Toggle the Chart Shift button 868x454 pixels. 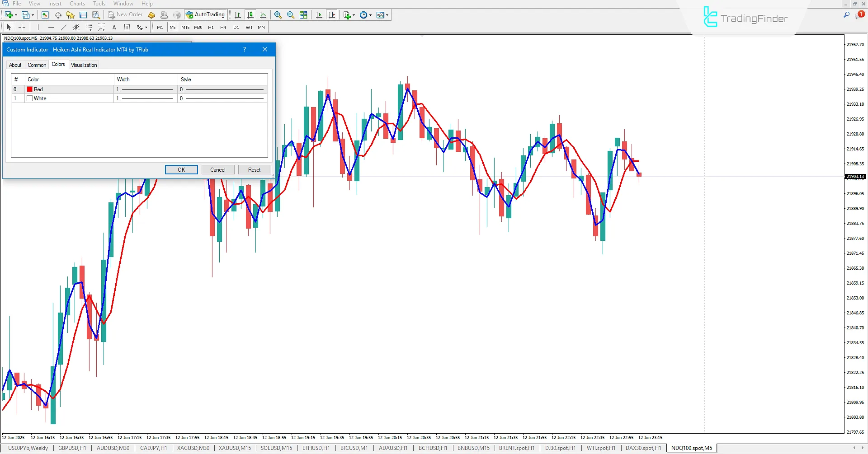pyautogui.click(x=332, y=14)
